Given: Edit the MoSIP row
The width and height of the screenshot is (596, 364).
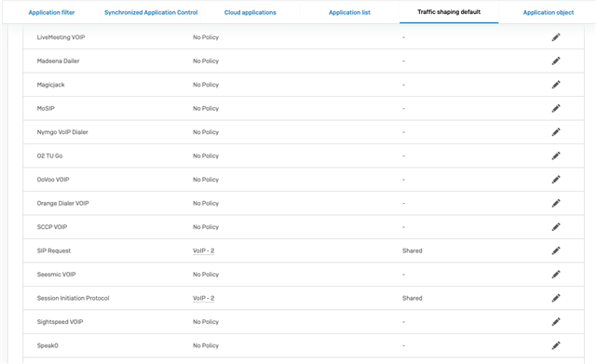Looking at the screenshot, I should pos(556,108).
